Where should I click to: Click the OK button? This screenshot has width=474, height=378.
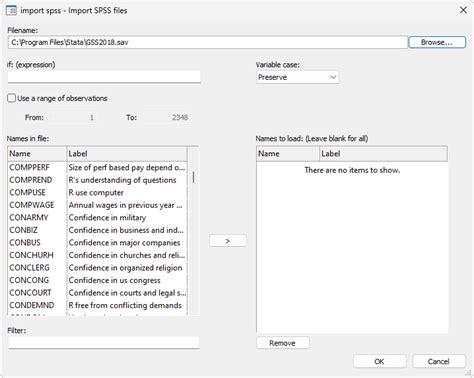coord(380,361)
